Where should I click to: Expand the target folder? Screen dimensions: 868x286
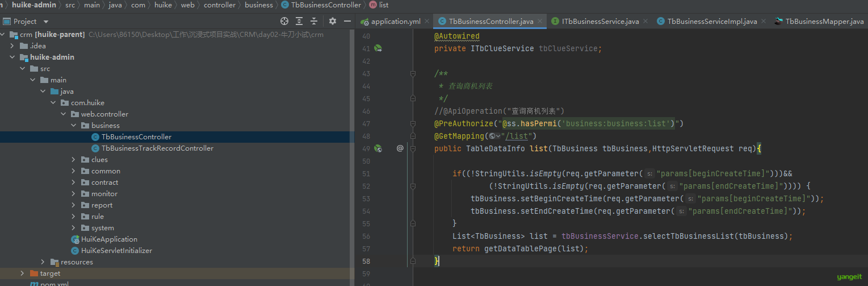pos(23,273)
